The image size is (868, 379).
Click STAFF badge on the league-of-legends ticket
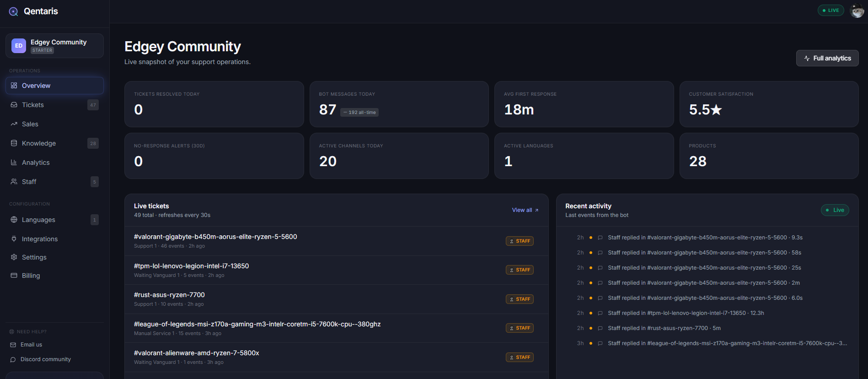coord(520,328)
